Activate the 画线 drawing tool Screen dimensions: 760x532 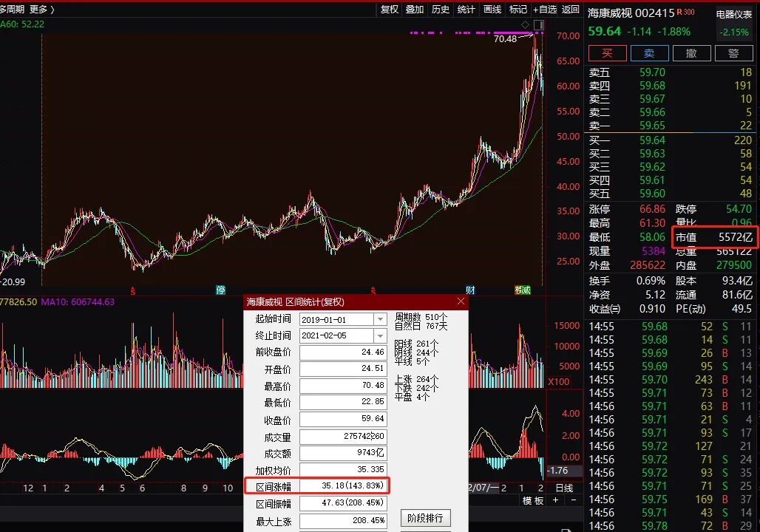(x=492, y=9)
